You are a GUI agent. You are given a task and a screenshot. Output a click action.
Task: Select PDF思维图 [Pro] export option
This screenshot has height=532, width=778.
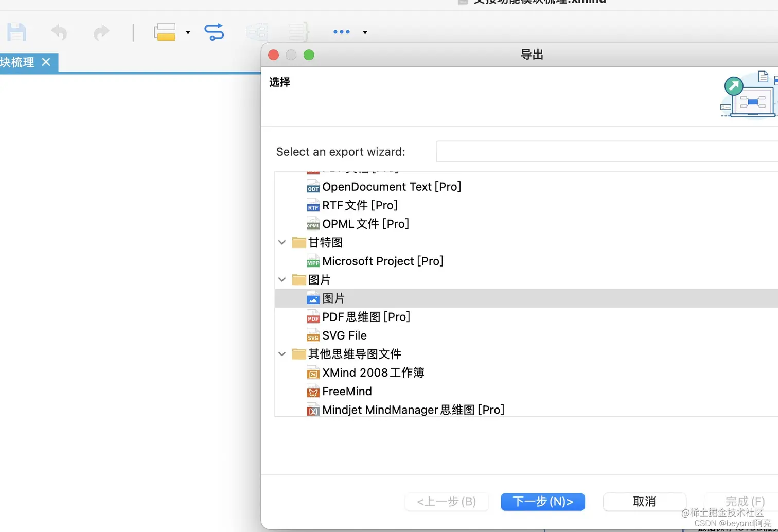click(x=366, y=317)
